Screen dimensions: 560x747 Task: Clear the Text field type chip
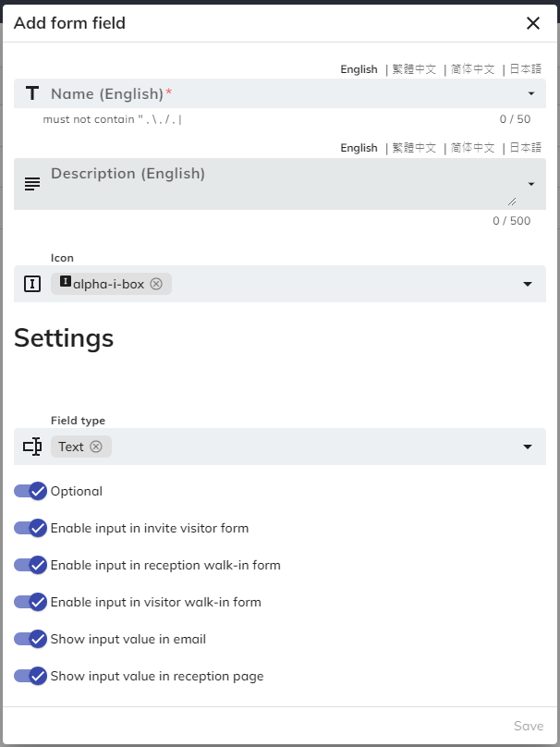point(96,447)
